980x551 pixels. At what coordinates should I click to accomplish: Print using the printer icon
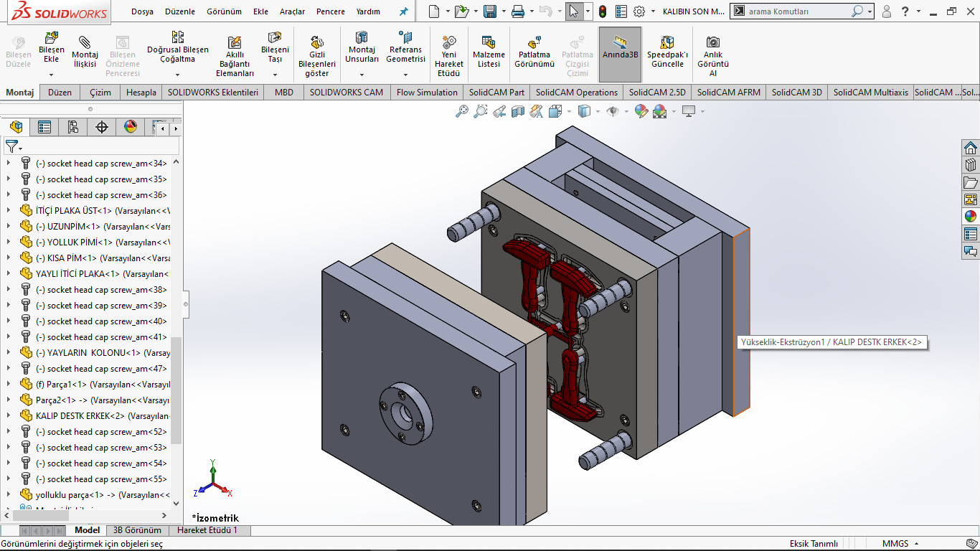518,11
